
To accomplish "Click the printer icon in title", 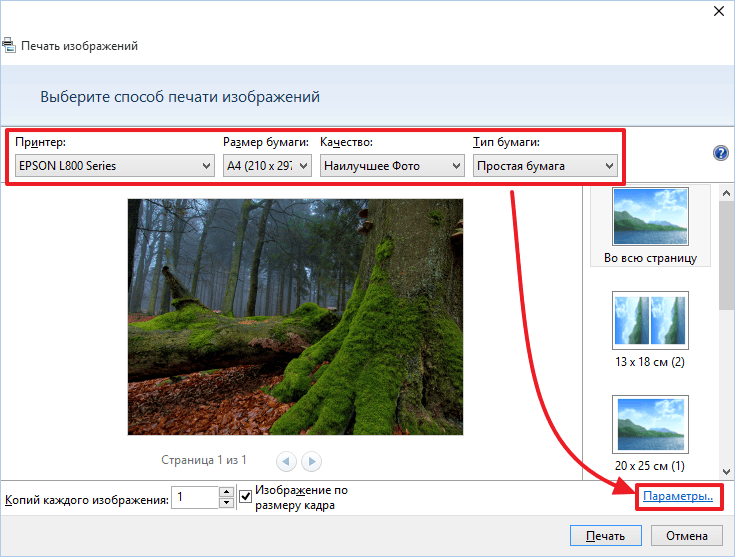I will (8, 45).
